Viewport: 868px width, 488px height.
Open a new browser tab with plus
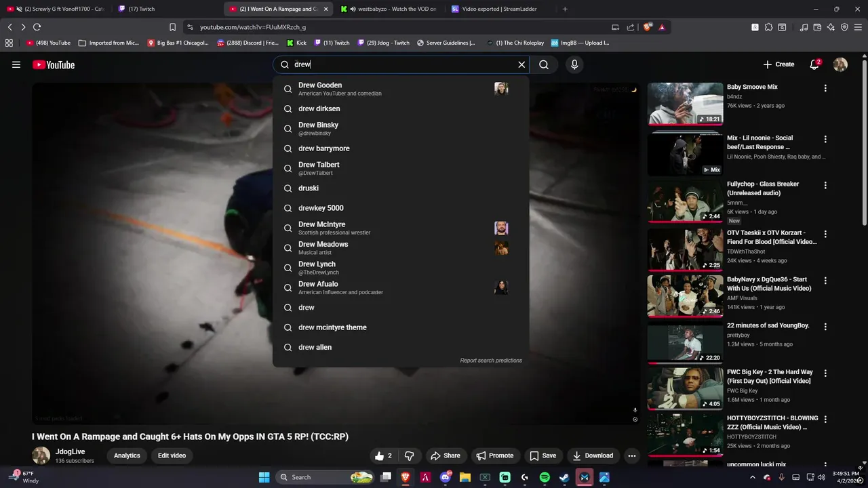coord(565,9)
